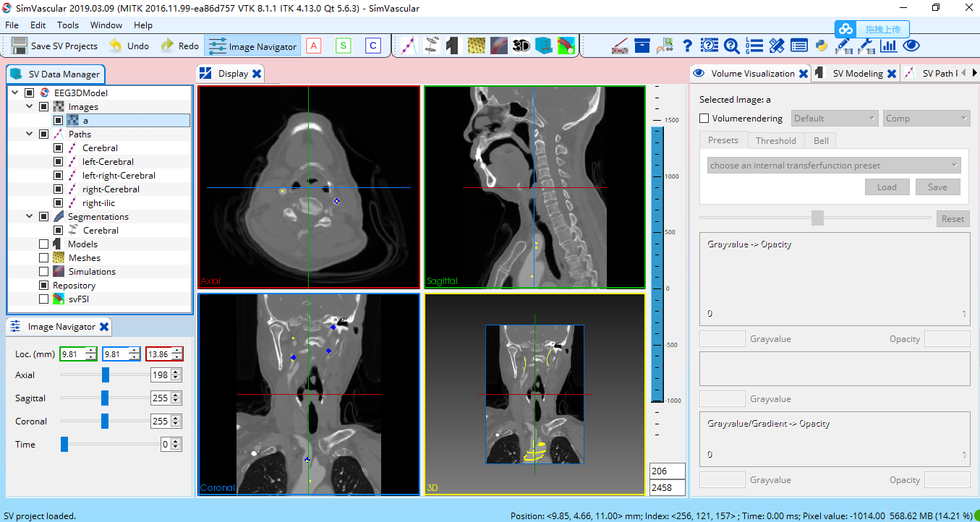Click the Save SV Projects toolbar button
Viewport: 980px width, 522px height.
pos(55,46)
